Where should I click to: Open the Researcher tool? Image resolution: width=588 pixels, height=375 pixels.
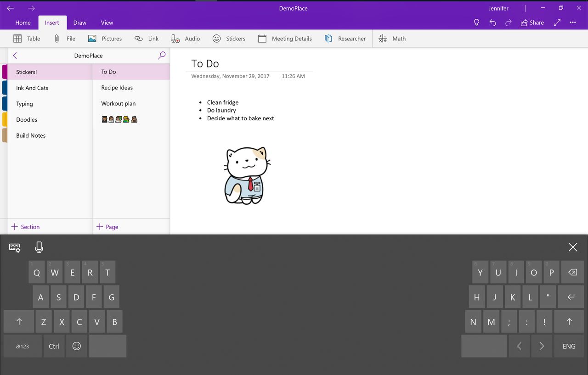345,39
